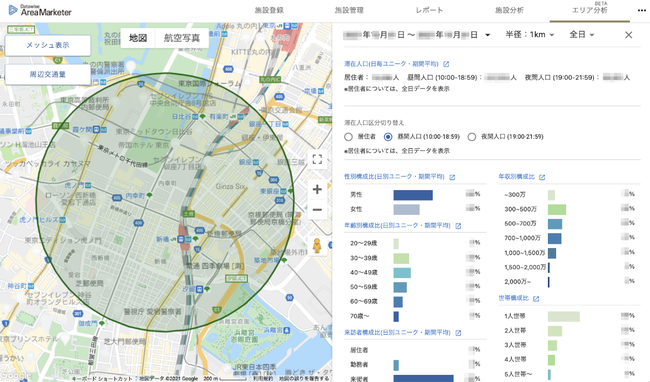Switch to the 施設分析 tab
This screenshot has width=650, height=382.
click(x=509, y=10)
